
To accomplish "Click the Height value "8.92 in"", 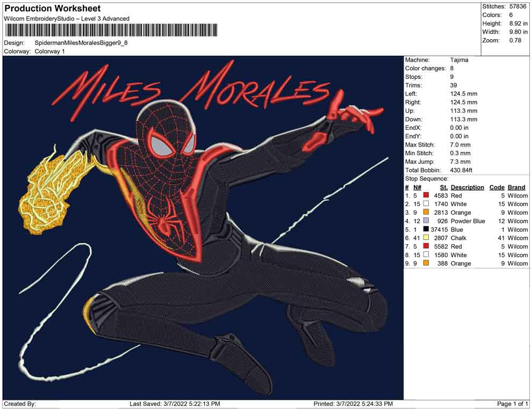I will (518, 24).
